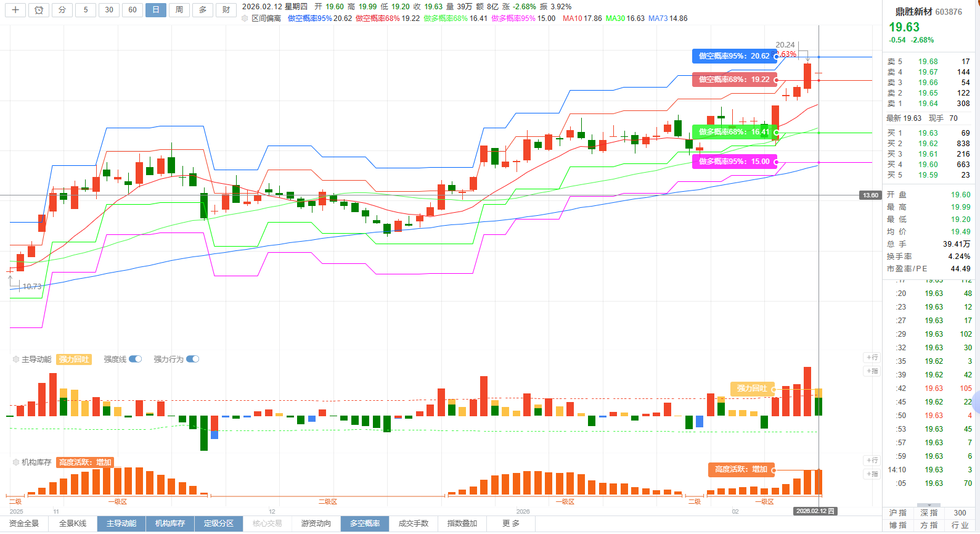
Task: Toggle the 强力行为 switch
Action: coord(193,359)
